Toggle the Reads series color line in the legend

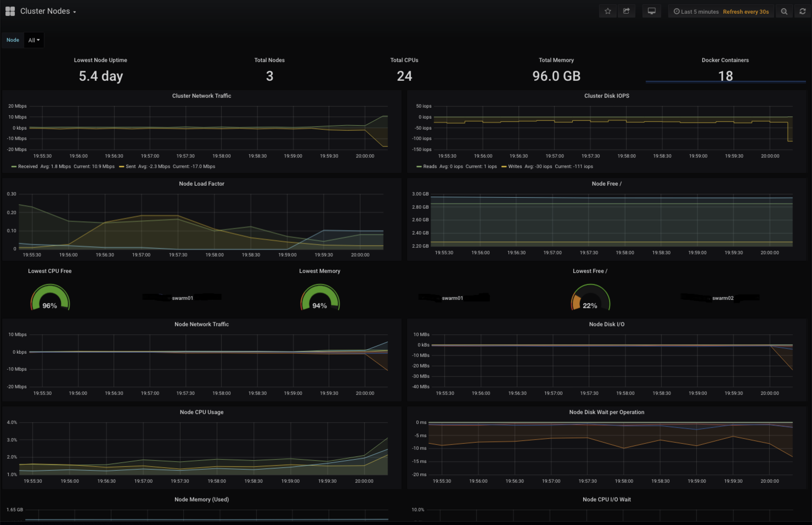(419, 167)
